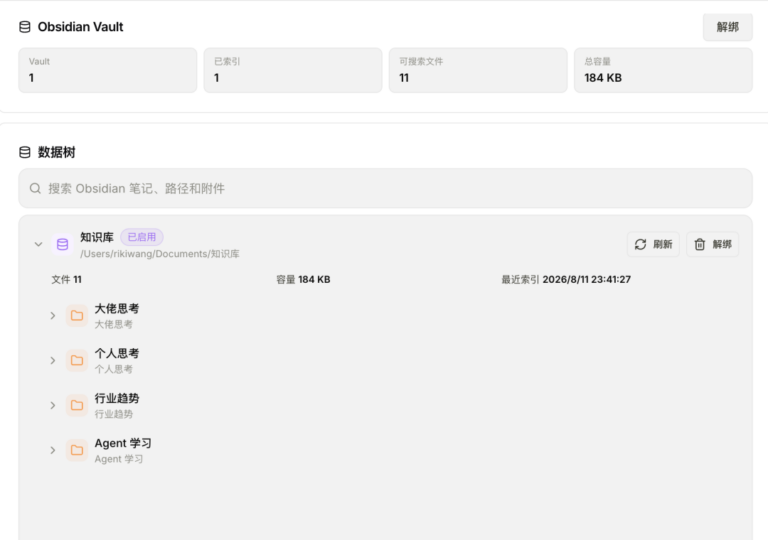Select the 总容量 184 KB card
Image resolution: width=768 pixels, height=540 pixels.
[663, 70]
